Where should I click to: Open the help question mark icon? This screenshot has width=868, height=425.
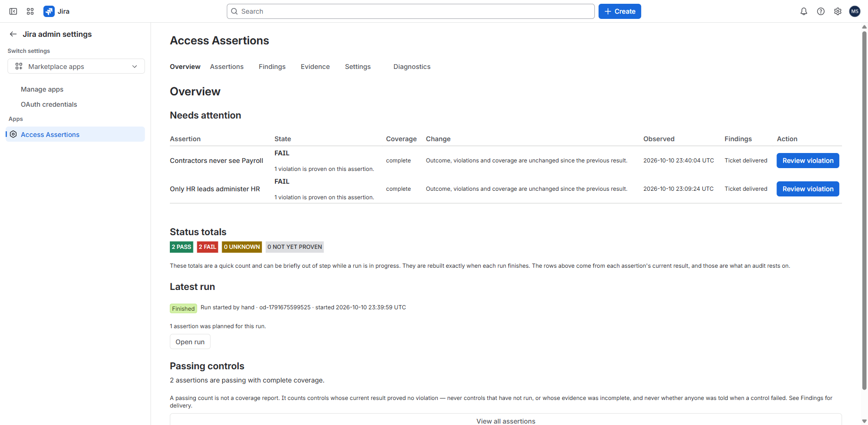pyautogui.click(x=821, y=11)
